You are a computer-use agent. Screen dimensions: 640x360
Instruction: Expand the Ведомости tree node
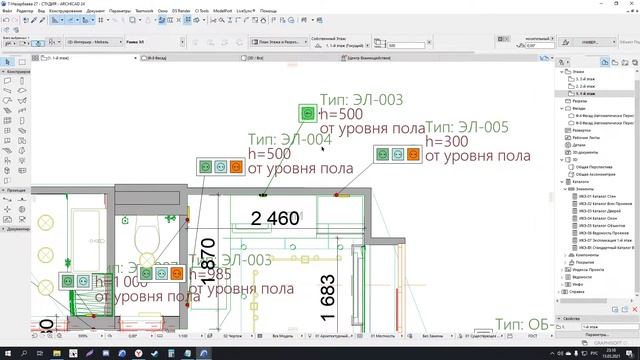click(x=562, y=277)
